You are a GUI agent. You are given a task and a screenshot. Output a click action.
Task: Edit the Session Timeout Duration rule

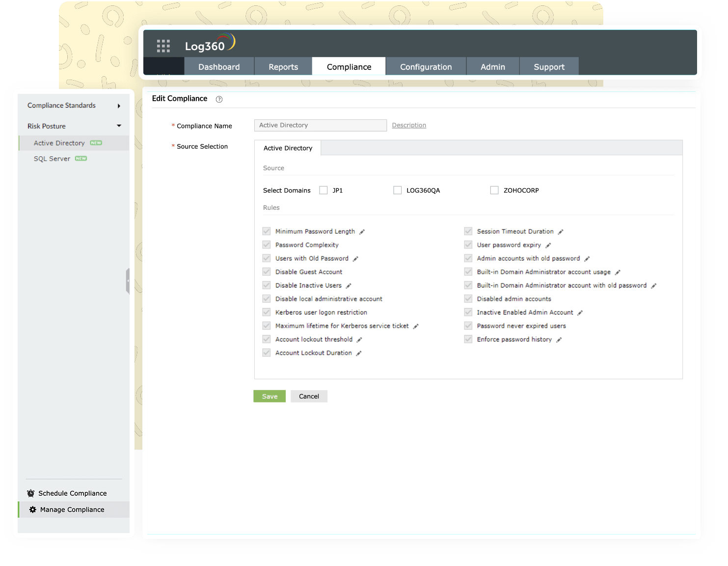pos(561,232)
